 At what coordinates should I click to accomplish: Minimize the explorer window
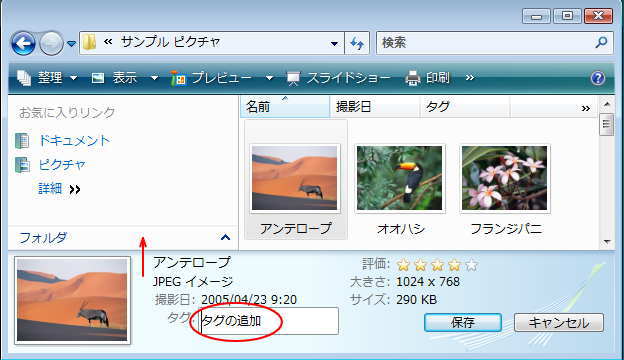pos(536,16)
